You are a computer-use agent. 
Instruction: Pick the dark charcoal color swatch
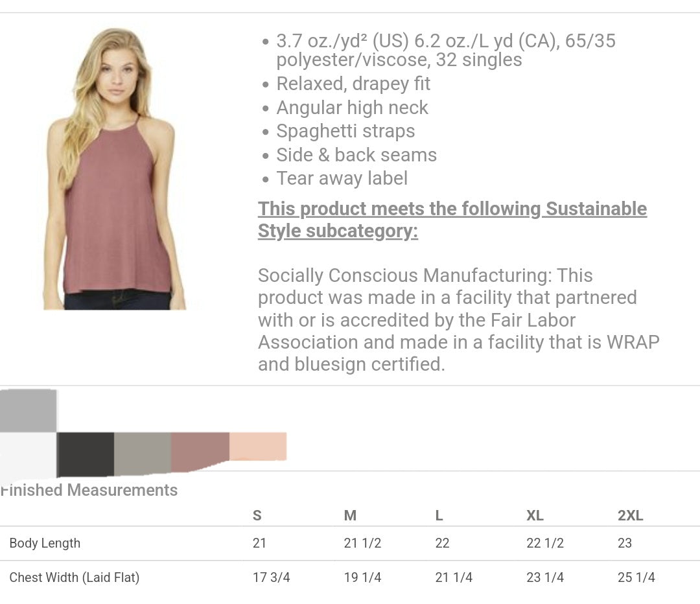(86, 454)
